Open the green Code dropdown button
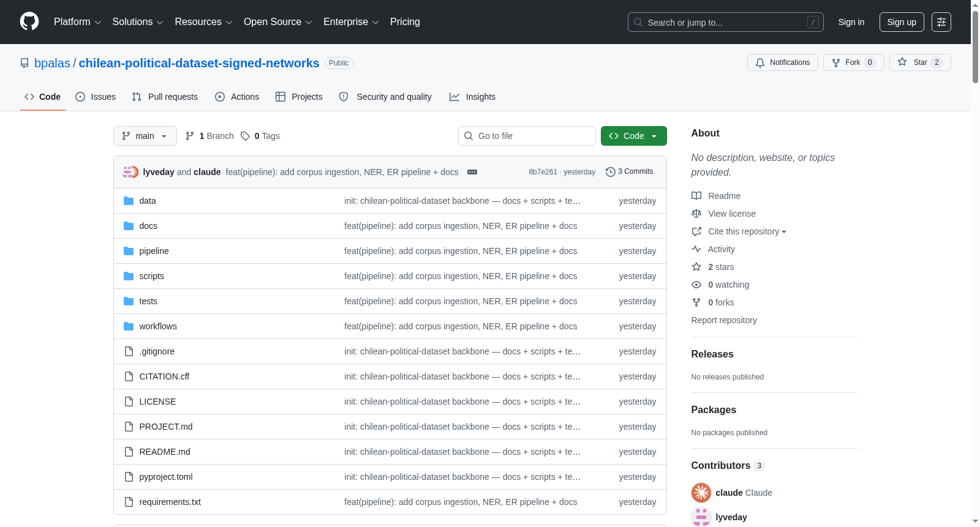Viewport: 980px width, 527px height. pyautogui.click(x=634, y=136)
